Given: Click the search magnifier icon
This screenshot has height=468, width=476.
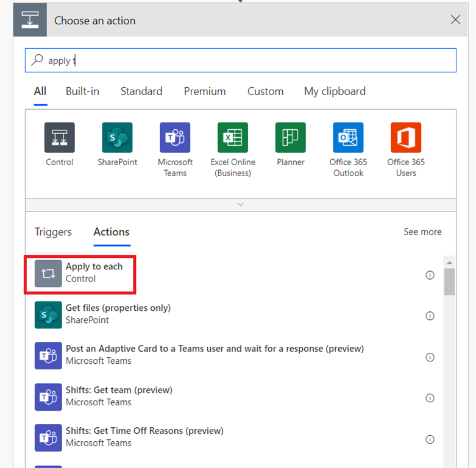Looking at the screenshot, I should coord(37,60).
